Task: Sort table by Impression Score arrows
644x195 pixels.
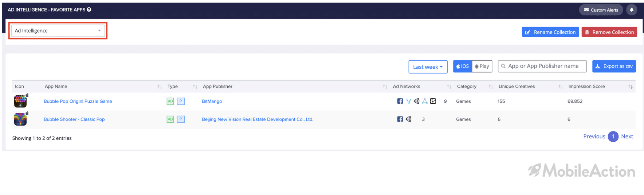Action: [x=631, y=87]
